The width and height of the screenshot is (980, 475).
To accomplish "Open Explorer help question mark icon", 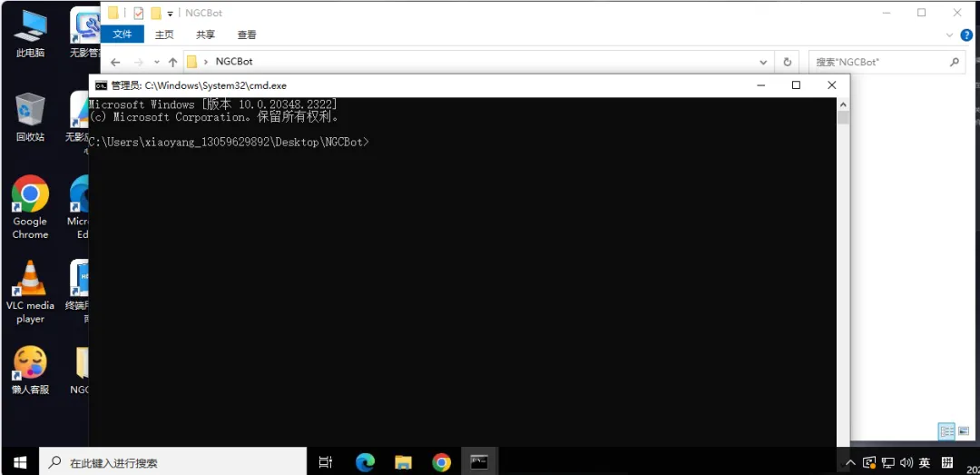I will 965,35.
